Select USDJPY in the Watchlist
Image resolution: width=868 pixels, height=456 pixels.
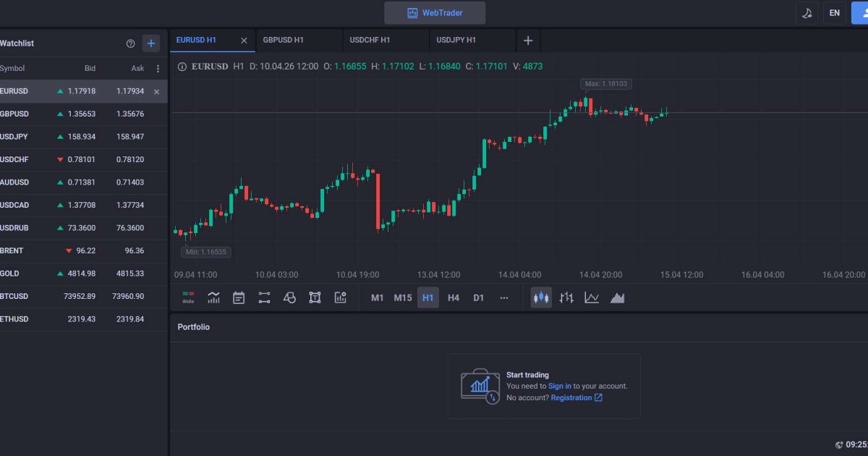click(84, 137)
